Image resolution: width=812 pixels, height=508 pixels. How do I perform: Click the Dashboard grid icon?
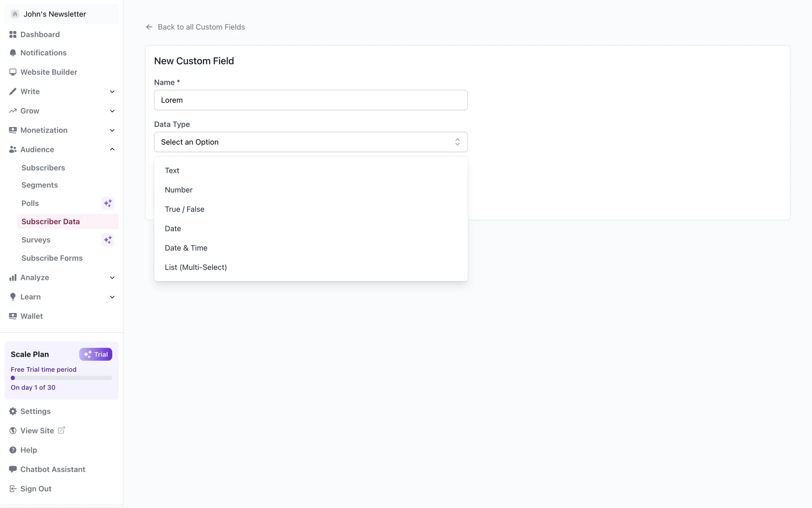tap(13, 34)
